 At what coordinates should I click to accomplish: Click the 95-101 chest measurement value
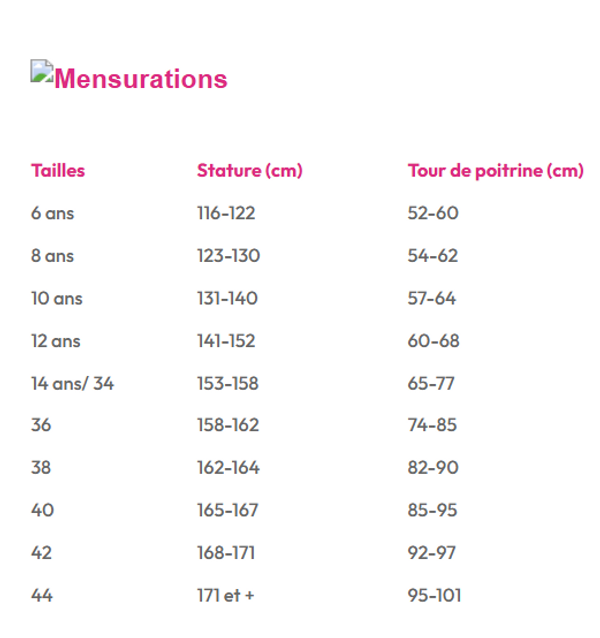[x=434, y=595]
